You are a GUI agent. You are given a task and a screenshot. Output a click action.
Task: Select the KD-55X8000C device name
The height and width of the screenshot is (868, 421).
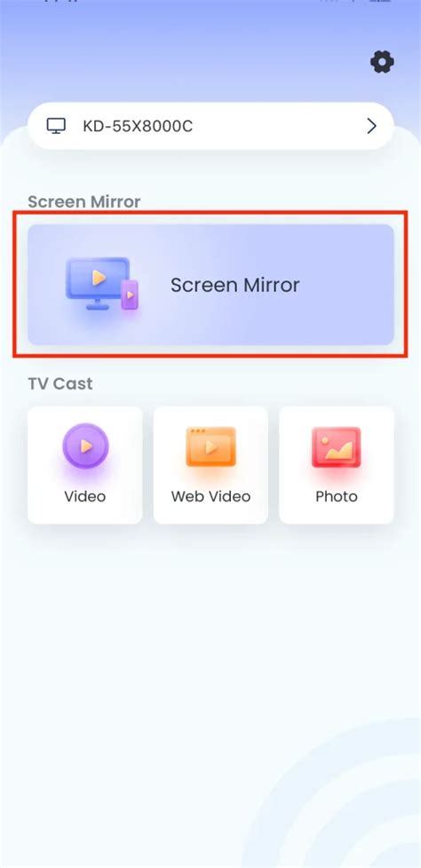click(138, 126)
